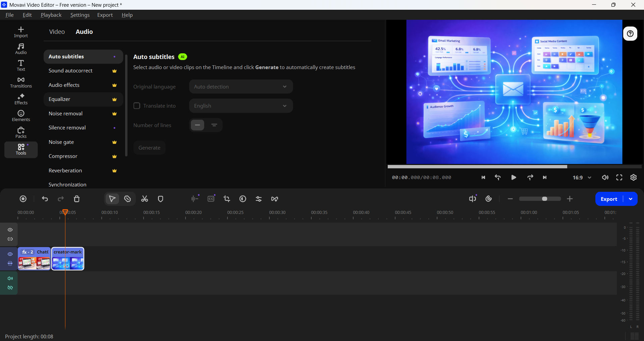Undo the last action
644x341 pixels.
coord(45,199)
